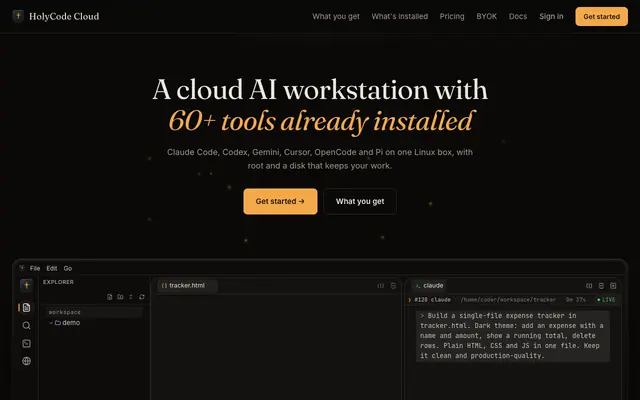Click the New Folder icon in Explorer

(120, 297)
